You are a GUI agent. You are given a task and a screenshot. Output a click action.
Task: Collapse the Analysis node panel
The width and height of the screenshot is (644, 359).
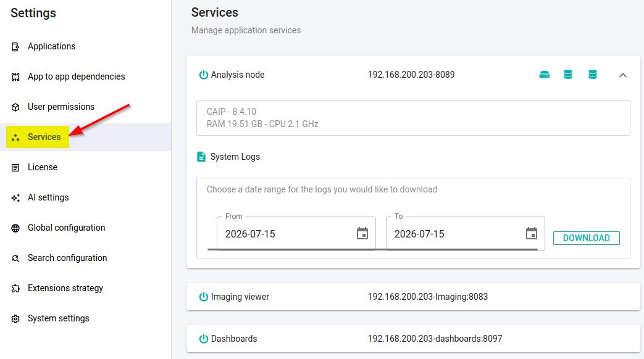tap(622, 75)
